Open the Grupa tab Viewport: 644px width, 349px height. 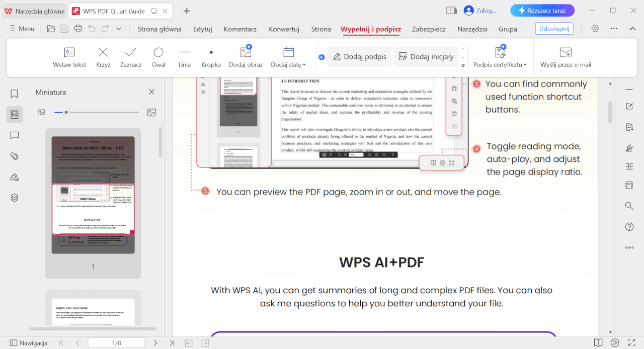tap(508, 29)
